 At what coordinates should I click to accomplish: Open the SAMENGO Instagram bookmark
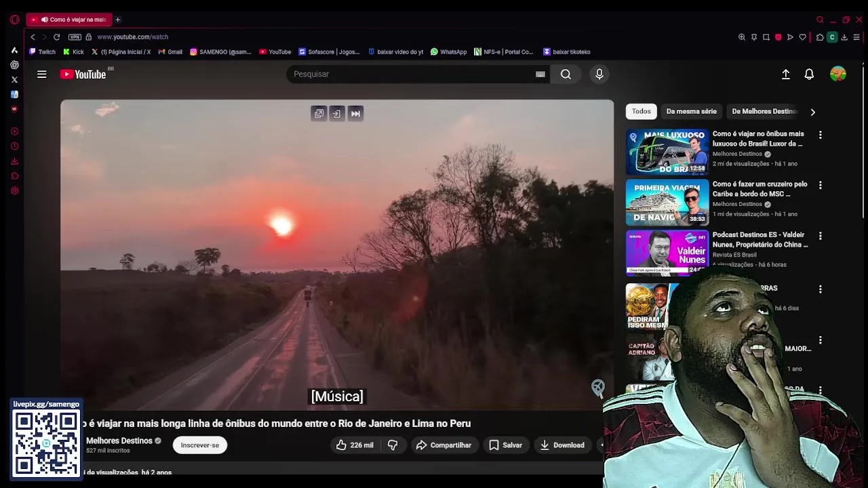tap(220, 52)
